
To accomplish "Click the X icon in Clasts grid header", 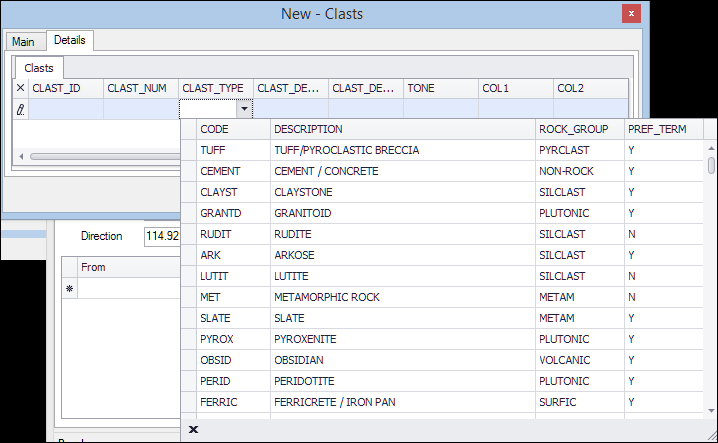I will tap(20, 88).
